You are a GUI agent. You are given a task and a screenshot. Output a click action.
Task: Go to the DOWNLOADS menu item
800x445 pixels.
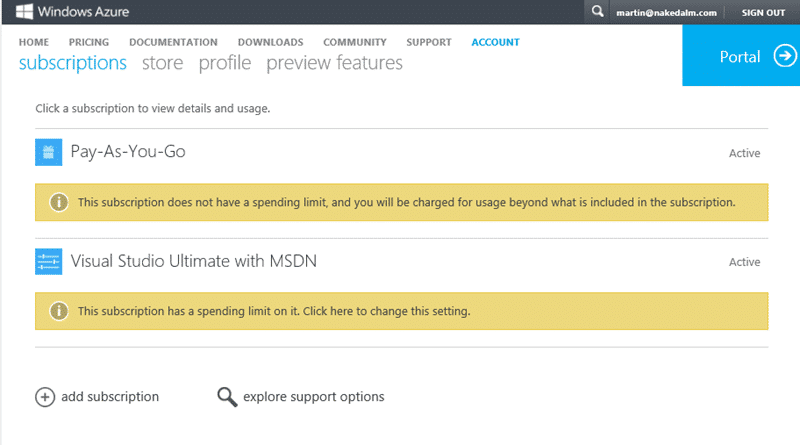tap(270, 42)
